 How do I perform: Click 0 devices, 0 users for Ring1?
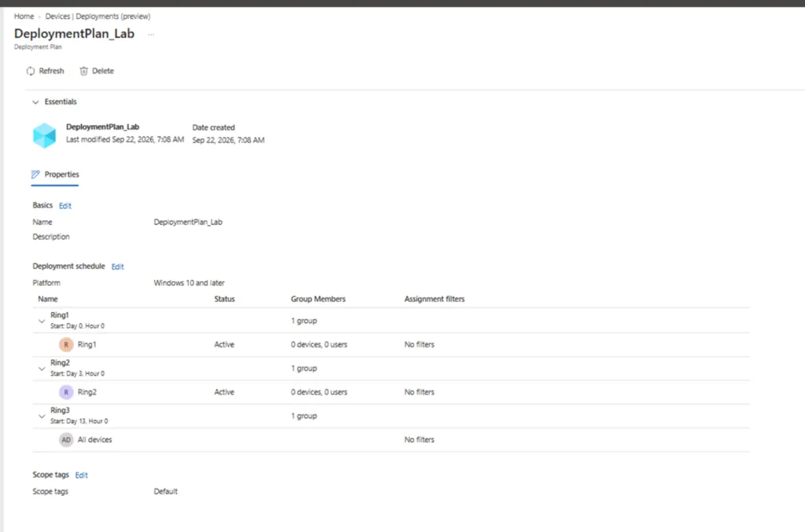[319, 345]
